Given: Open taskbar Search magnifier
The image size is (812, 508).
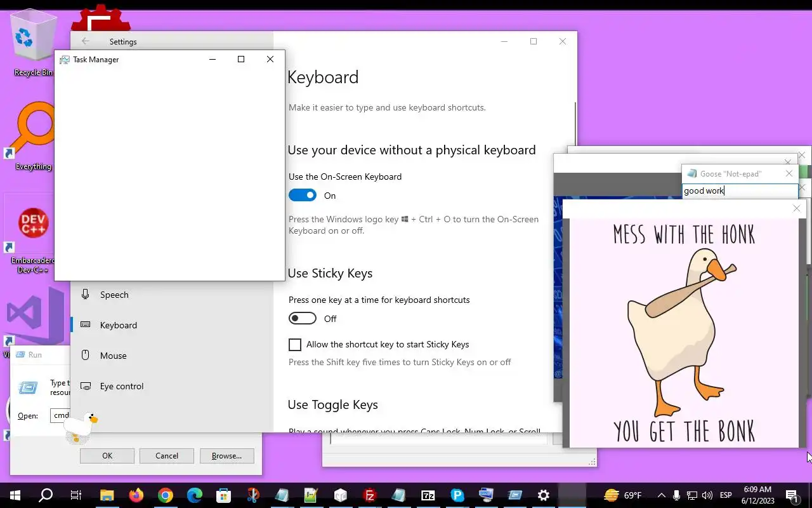Looking at the screenshot, I should click(46, 495).
